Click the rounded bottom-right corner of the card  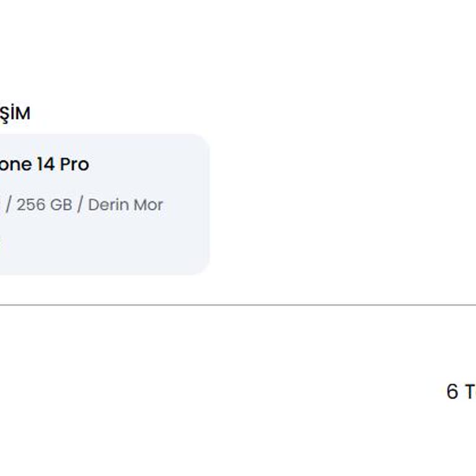202,267
